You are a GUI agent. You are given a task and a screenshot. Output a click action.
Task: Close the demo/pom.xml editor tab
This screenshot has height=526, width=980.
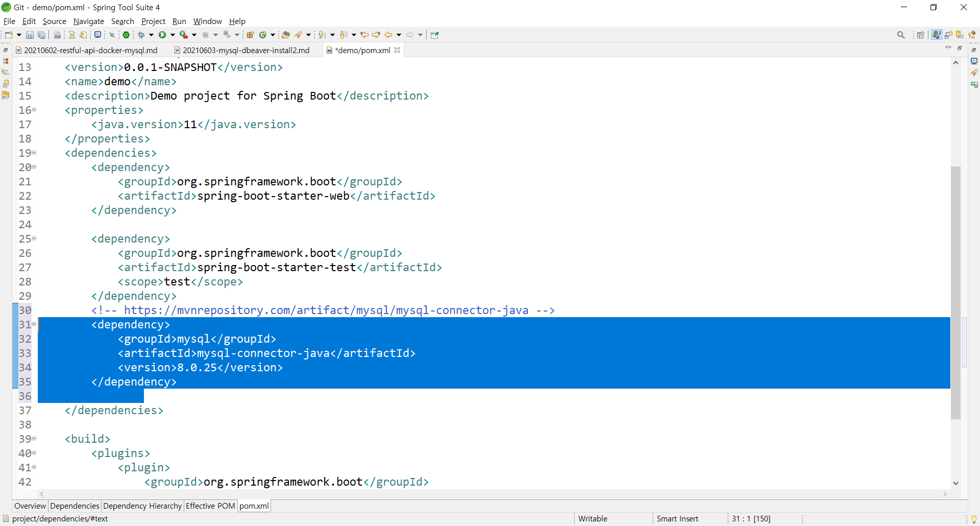397,50
